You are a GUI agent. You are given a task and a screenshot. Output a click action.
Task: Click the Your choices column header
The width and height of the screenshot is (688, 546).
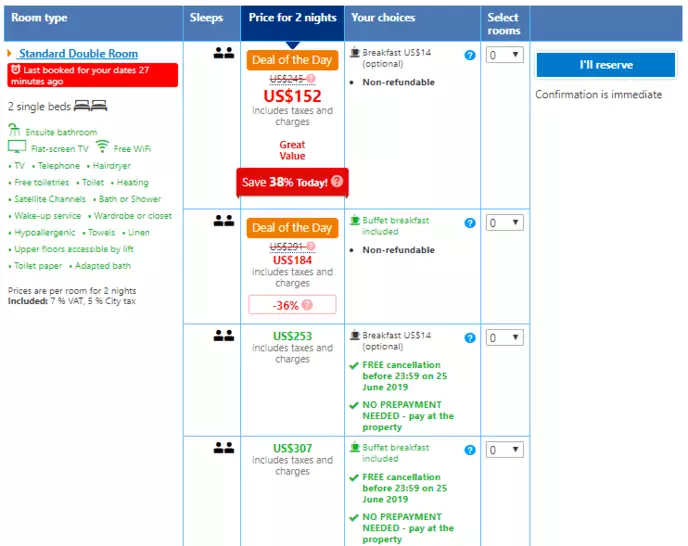point(413,23)
